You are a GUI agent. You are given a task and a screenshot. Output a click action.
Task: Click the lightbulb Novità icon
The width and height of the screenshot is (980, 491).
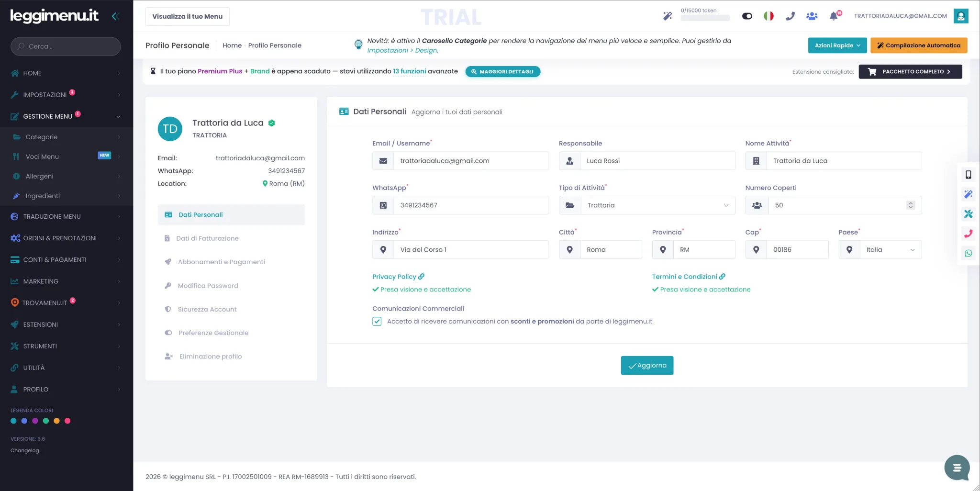(358, 45)
